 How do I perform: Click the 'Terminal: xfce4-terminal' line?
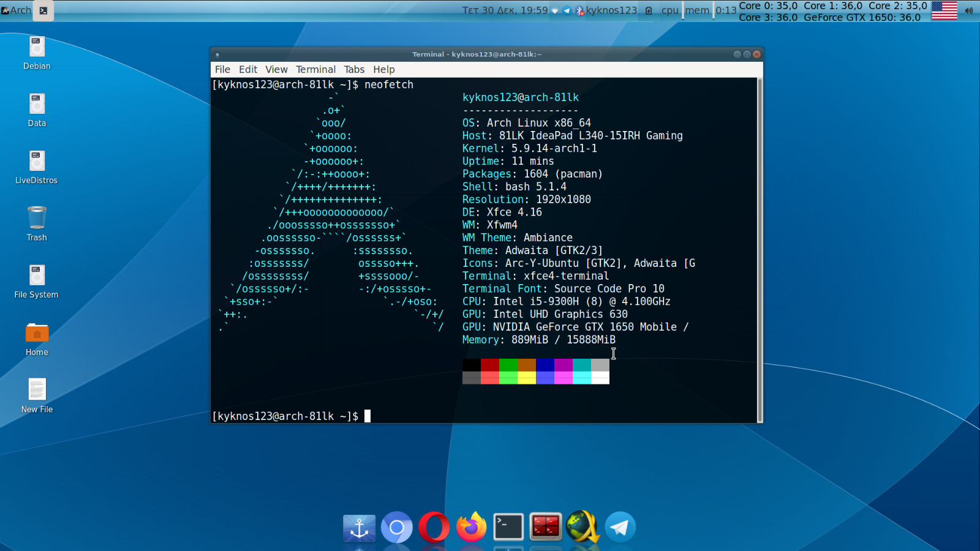(x=536, y=276)
